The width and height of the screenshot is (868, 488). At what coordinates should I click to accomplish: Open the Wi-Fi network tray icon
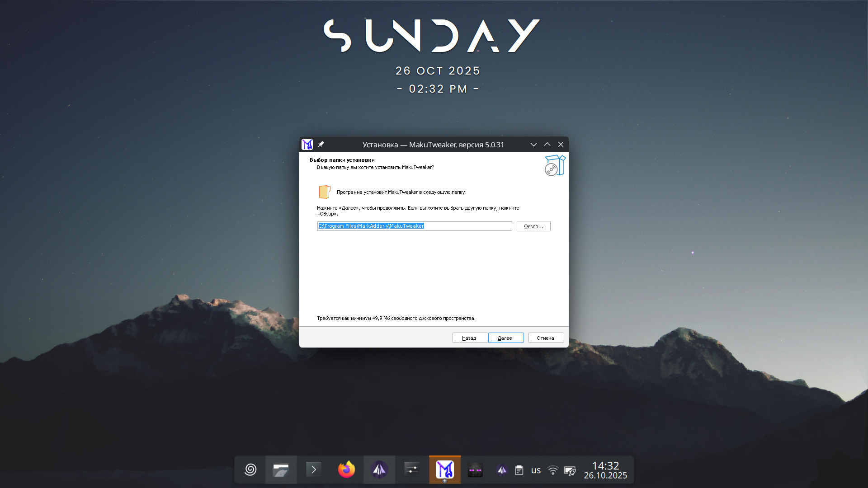552,470
